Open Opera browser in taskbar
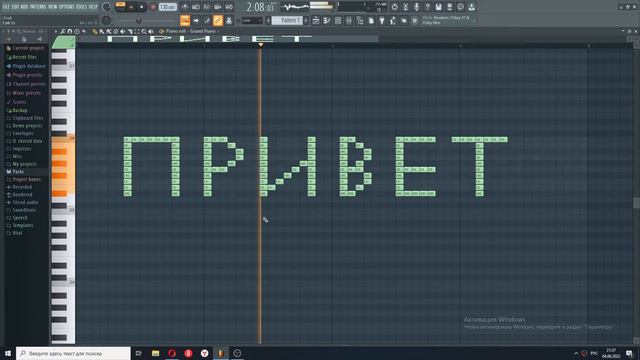The width and height of the screenshot is (640, 360). point(172,353)
